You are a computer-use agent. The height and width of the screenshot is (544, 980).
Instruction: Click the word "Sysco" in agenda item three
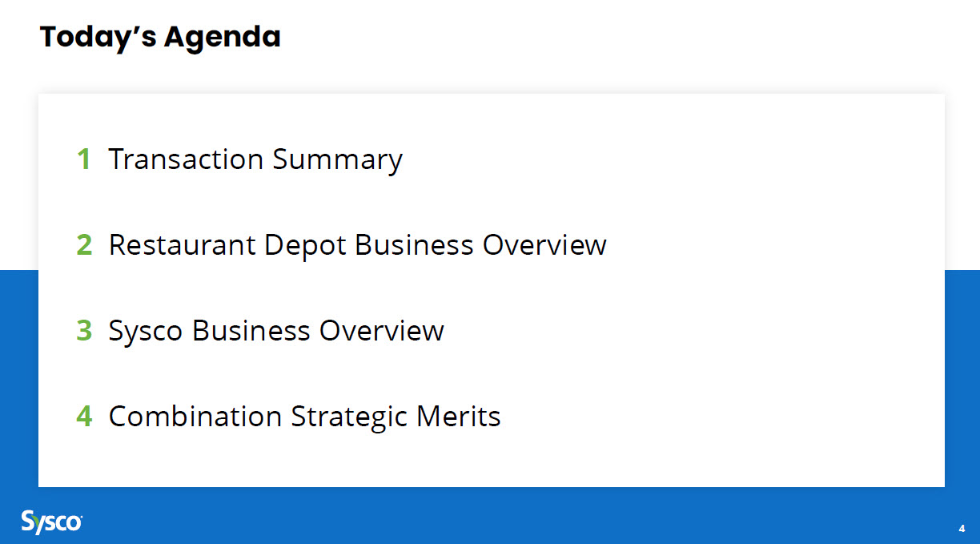coord(147,331)
